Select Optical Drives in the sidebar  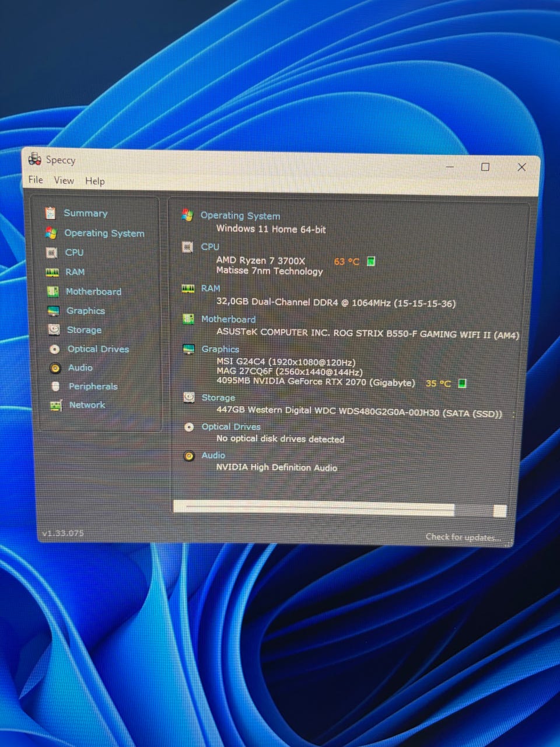click(x=98, y=349)
